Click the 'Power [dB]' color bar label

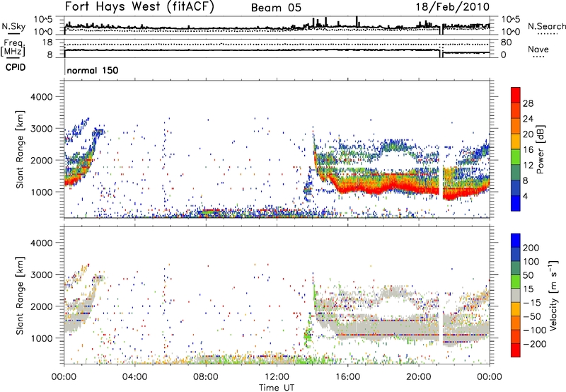tap(541, 149)
